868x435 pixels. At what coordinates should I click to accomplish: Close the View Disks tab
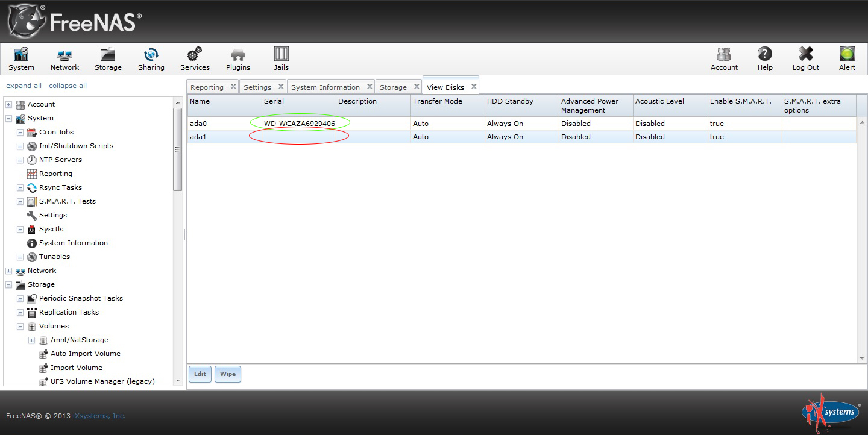pyautogui.click(x=474, y=87)
